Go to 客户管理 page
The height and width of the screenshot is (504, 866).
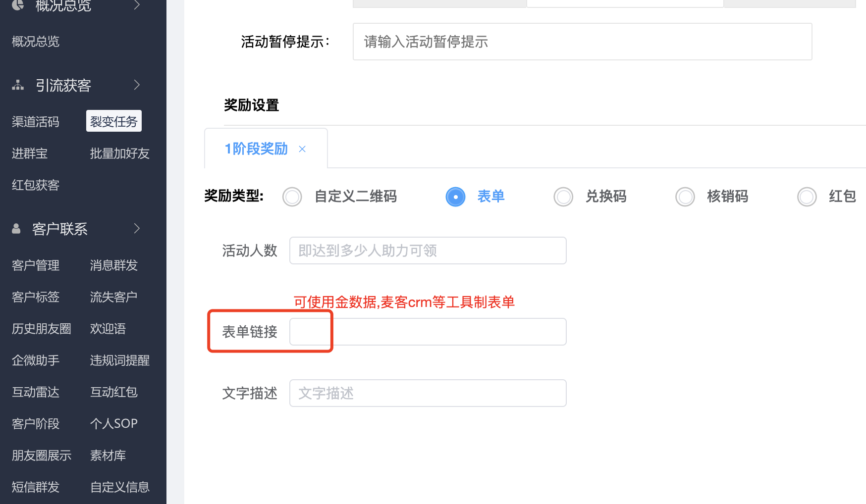tap(36, 265)
